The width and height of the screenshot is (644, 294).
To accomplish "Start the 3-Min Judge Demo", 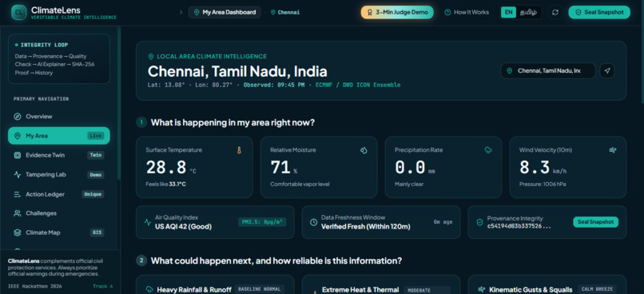I will 397,12.
